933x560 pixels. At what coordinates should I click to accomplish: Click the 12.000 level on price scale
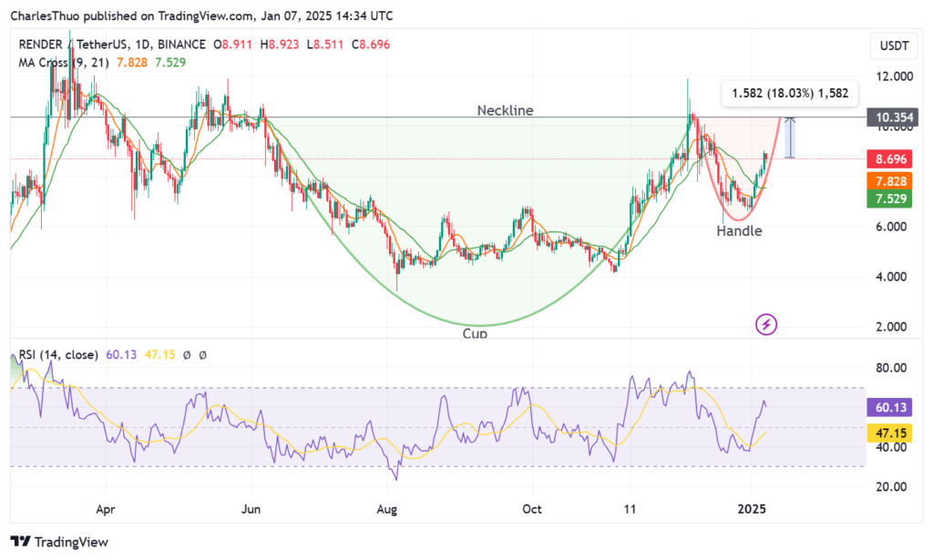click(x=889, y=76)
